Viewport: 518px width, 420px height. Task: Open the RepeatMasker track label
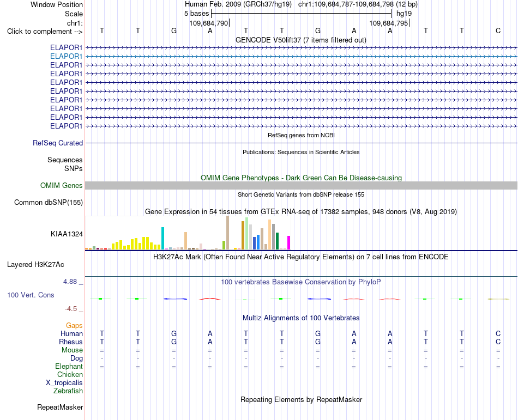tap(60, 407)
